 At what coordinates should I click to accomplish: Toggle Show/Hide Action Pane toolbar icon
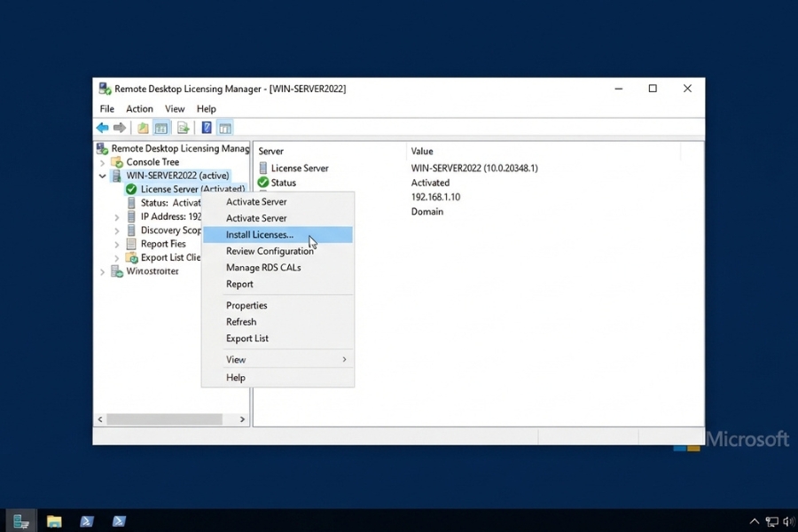(x=225, y=128)
